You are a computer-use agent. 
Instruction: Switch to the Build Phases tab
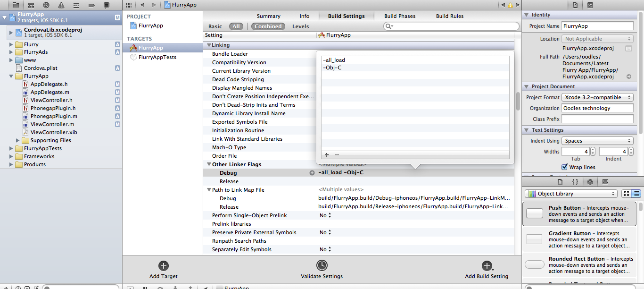pyautogui.click(x=400, y=16)
